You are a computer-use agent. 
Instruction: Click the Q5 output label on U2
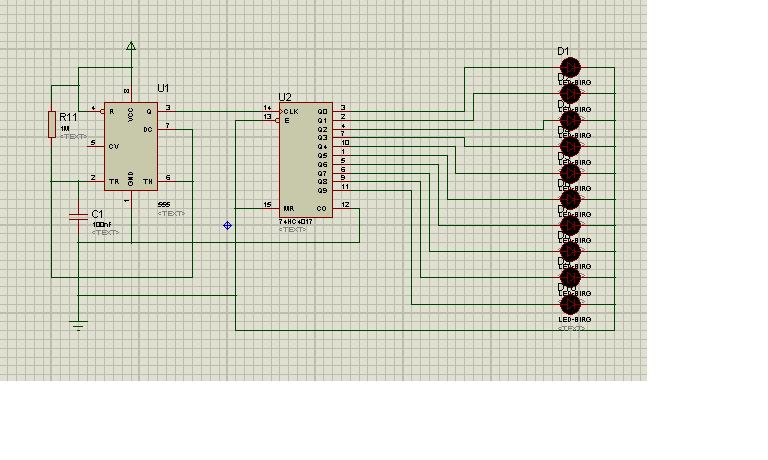click(x=322, y=156)
